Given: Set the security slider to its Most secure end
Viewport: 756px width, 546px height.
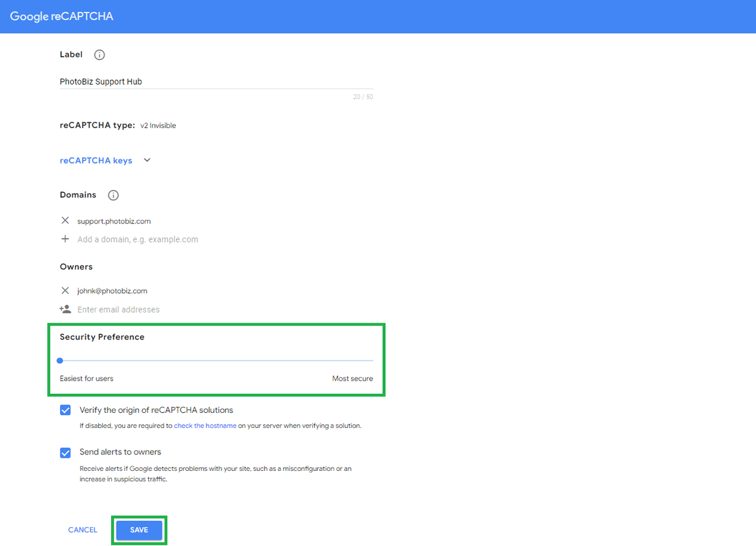Looking at the screenshot, I should point(372,360).
